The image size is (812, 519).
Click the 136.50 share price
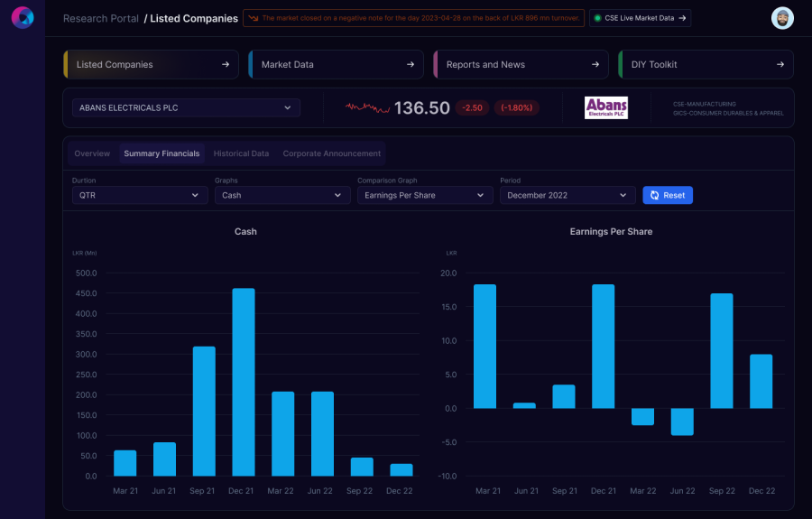pyautogui.click(x=421, y=107)
